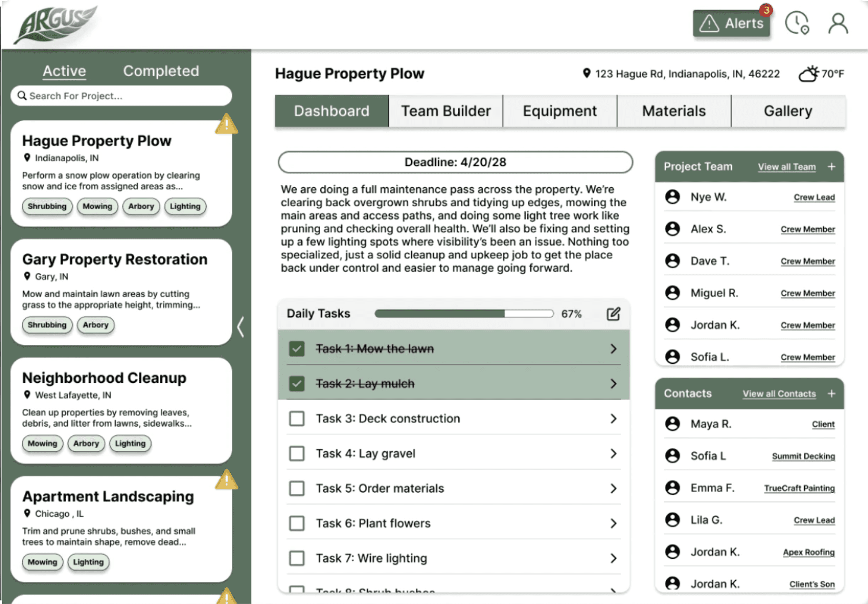Add a contact with Contacts plus icon

[x=831, y=393]
